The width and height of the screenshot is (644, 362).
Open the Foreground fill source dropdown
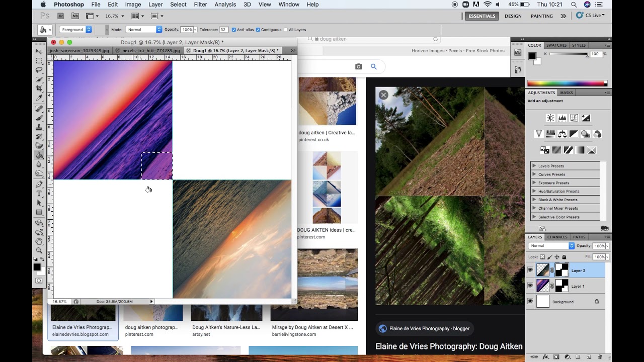click(75, 30)
